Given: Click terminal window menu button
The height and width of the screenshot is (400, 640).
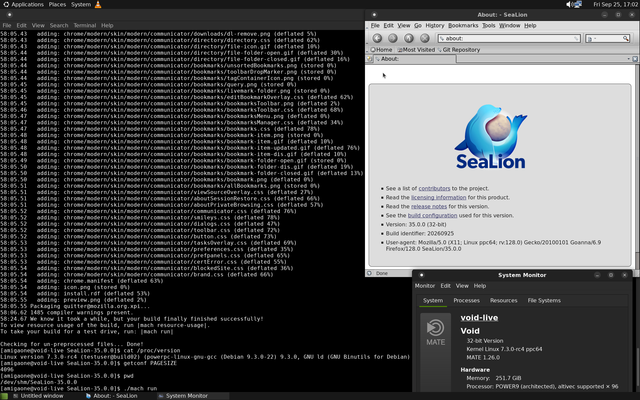Looking at the screenshot, I should click(x=9, y=15).
